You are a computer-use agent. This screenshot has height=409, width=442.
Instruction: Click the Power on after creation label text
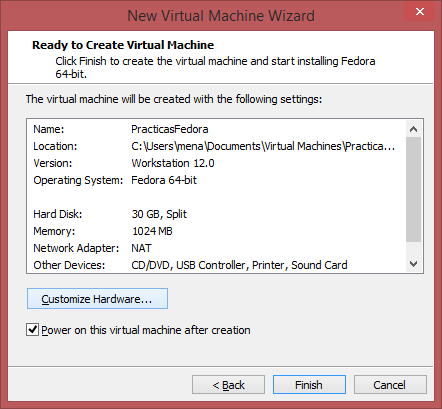coord(146,330)
